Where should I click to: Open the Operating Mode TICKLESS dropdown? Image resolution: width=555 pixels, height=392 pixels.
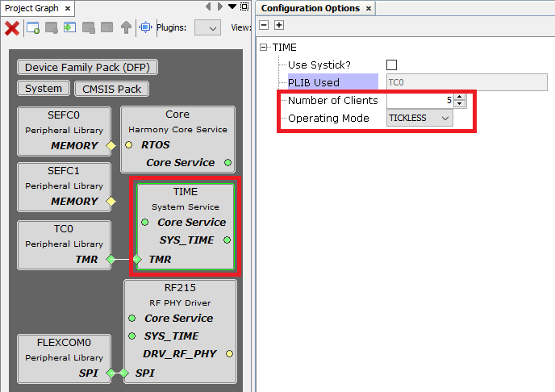pyautogui.click(x=419, y=119)
